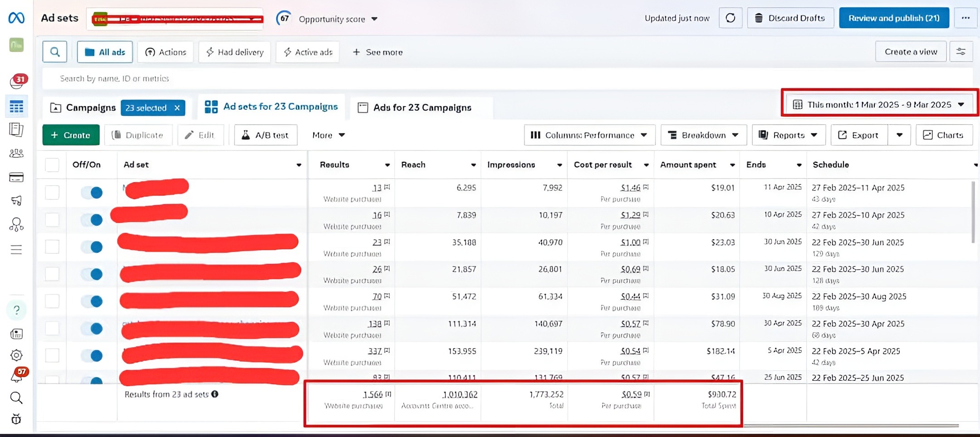Expand the Breakdown dropdown
This screenshot has height=437, width=980.
pyautogui.click(x=703, y=135)
